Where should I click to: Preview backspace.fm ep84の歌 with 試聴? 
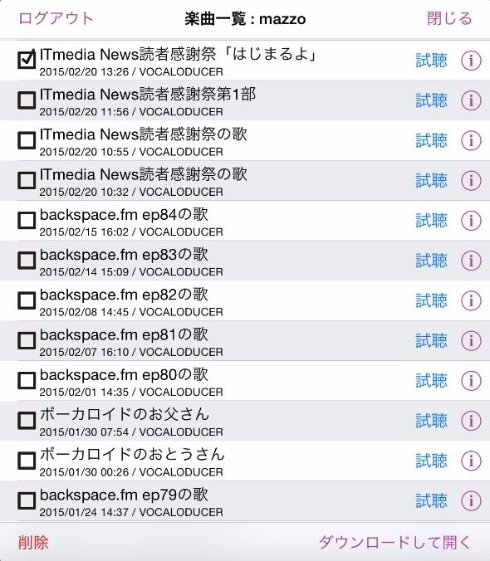tap(431, 221)
